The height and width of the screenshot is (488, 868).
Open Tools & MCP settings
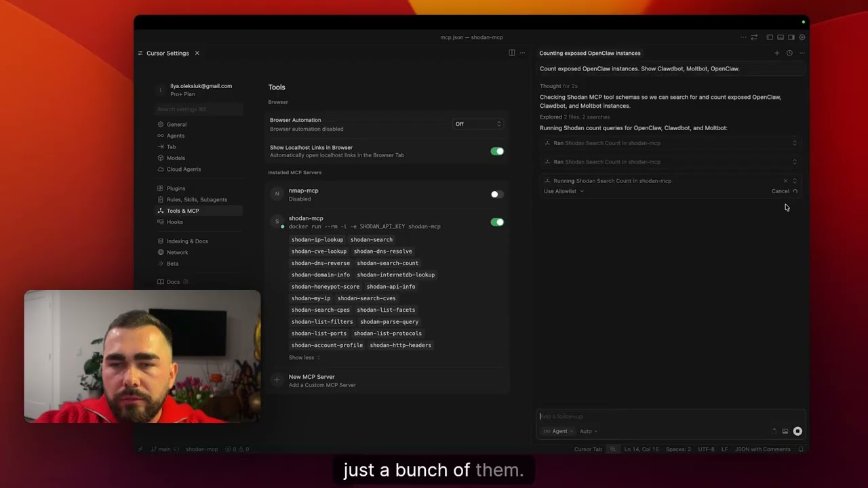[x=199, y=211]
